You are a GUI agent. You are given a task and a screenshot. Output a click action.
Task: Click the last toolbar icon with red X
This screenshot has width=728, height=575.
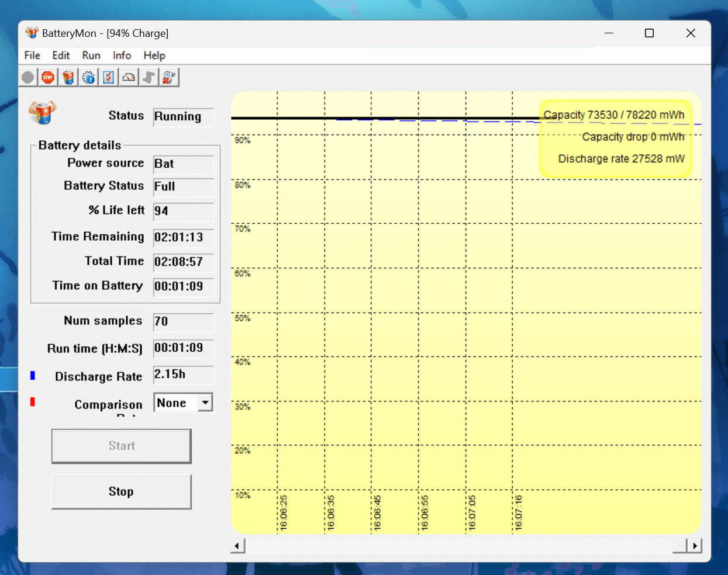pyautogui.click(x=169, y=77)
